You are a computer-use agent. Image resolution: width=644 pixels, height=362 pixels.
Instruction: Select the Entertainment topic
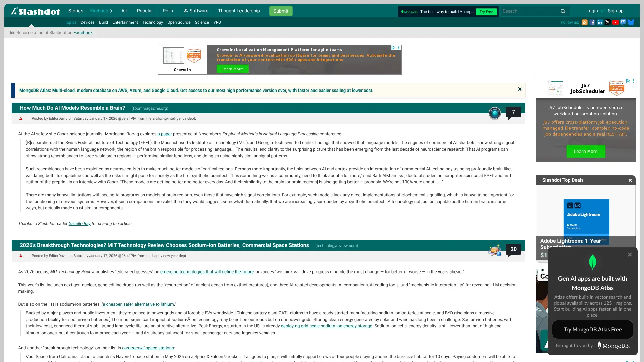125,22
